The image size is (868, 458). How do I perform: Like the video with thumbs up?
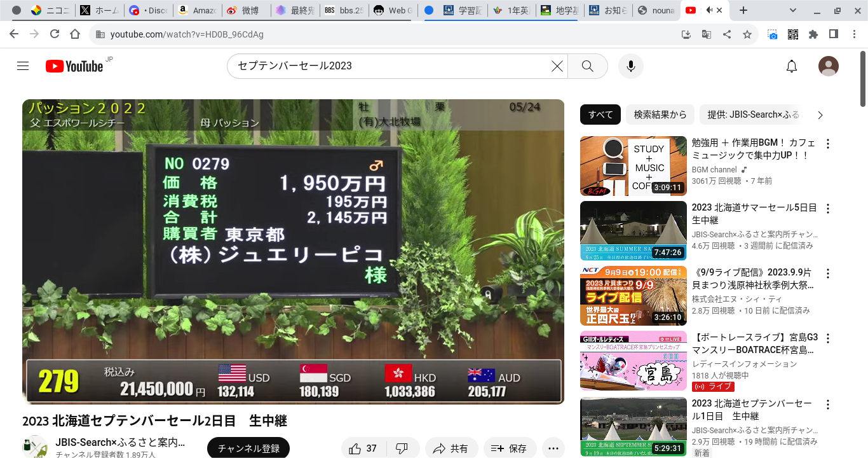click(x=363, y=448)
